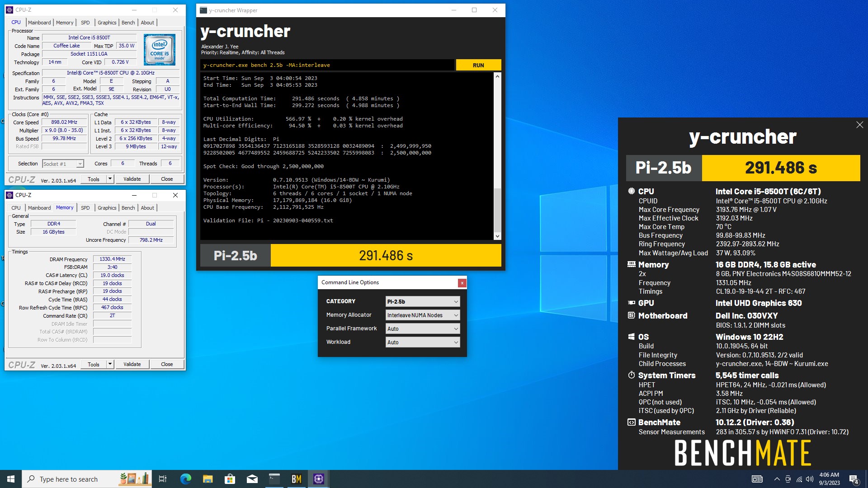
Task: Open the Workload dropdown
Action: coord(423,342)
